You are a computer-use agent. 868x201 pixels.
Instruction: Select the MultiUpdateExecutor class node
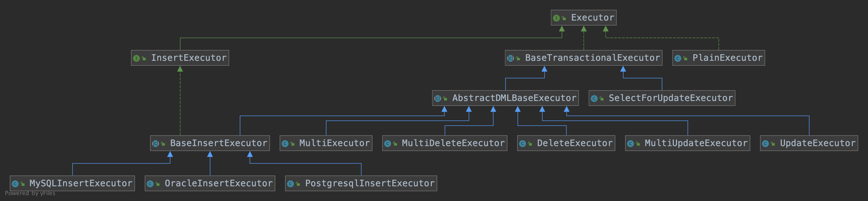coord(696,143)
